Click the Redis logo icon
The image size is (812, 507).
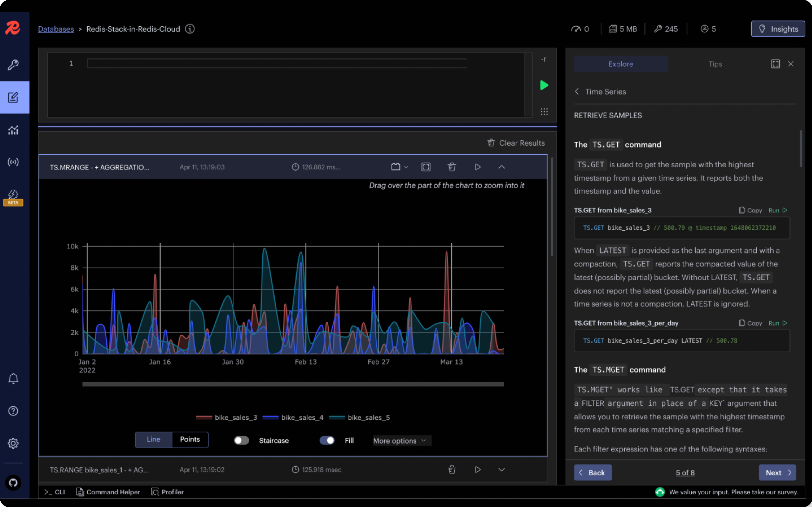[x=13, y=28]
